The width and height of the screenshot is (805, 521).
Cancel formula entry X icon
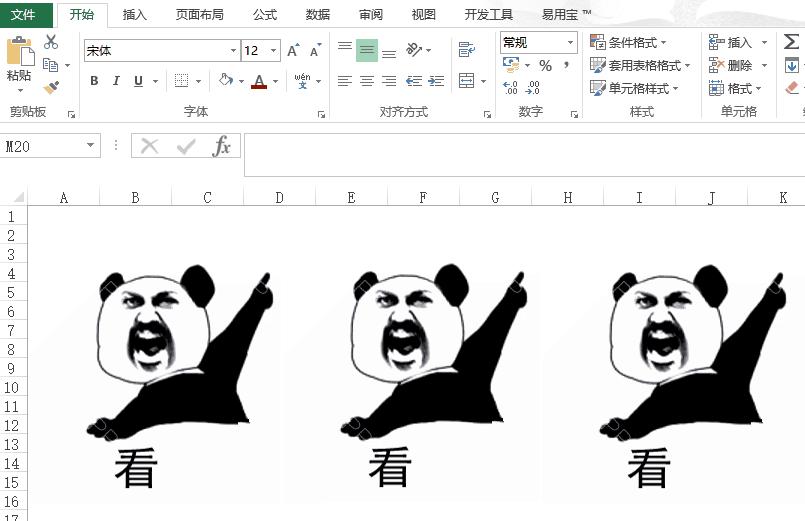tap(149, 146)
